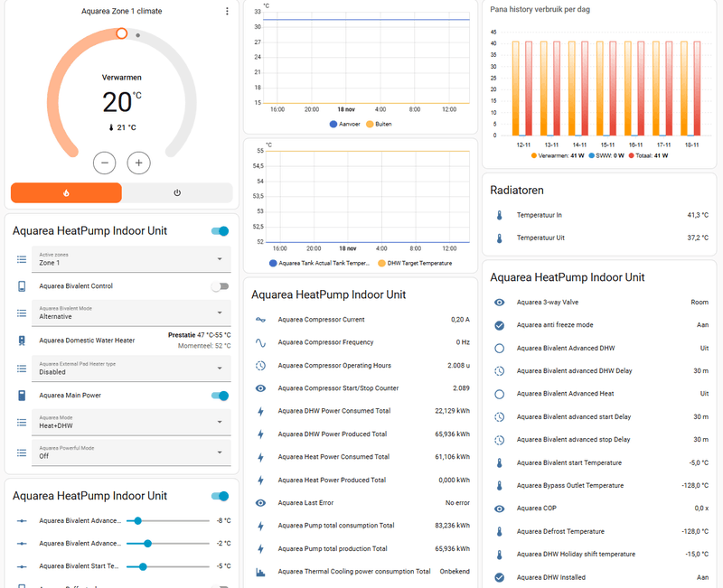The image size is (723, 588).
Task: Toggle the Aquarea Main Power switch
Action: click(x=220, y=396)
